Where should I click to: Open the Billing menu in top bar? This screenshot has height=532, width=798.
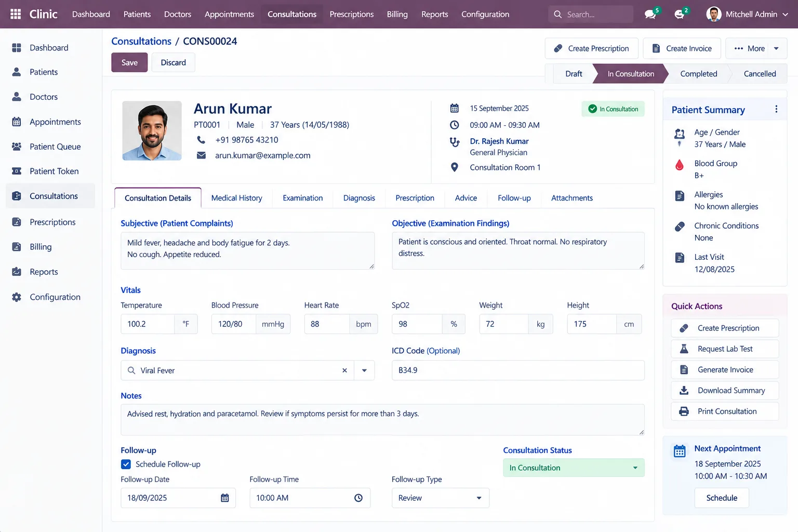pos(397,14)
